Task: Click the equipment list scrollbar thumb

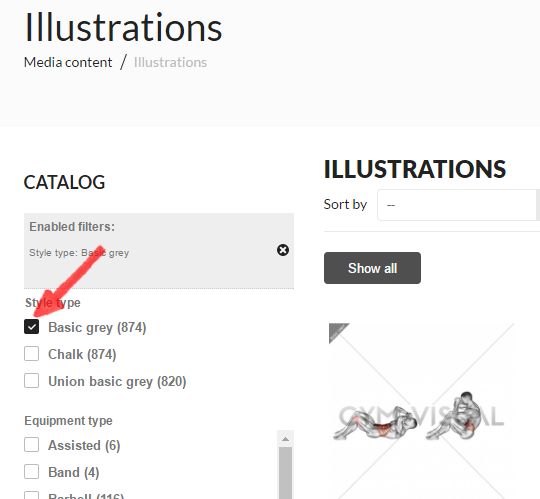Action: 285,473
